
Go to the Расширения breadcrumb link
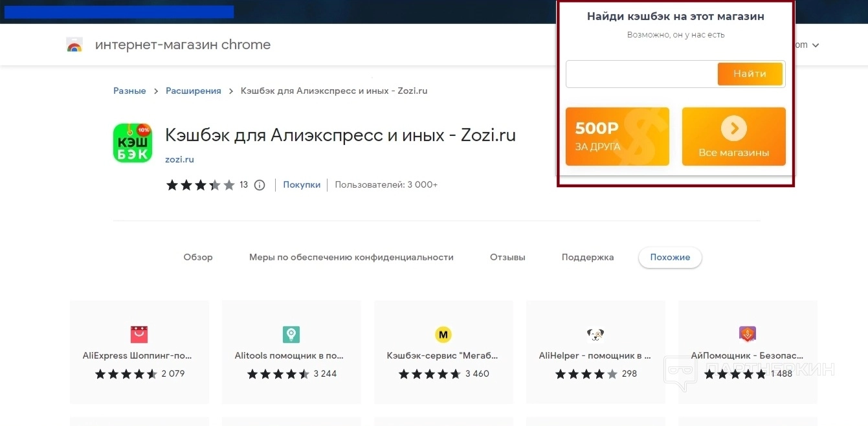(x=194, y=91)
